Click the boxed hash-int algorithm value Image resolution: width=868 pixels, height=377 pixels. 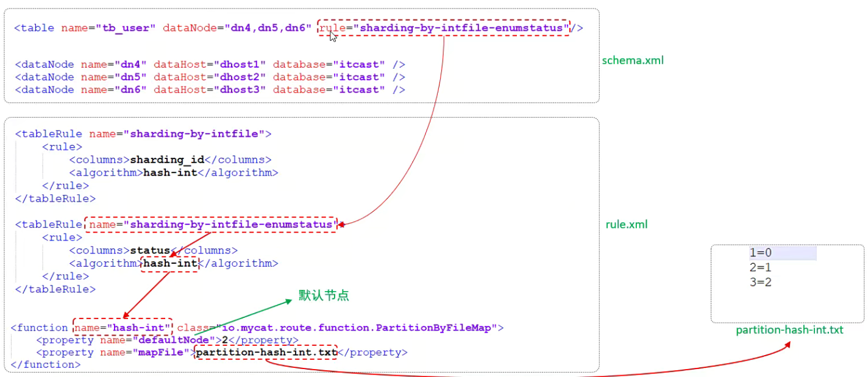point(170,263)
